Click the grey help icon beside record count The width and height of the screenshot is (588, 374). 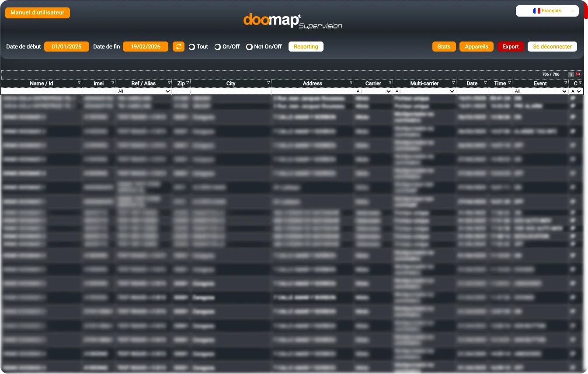571,75
